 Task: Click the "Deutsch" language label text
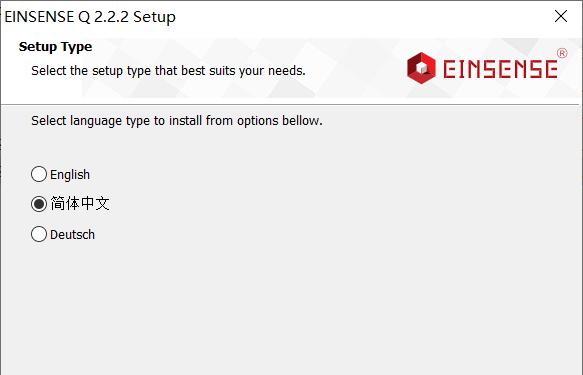73,235
